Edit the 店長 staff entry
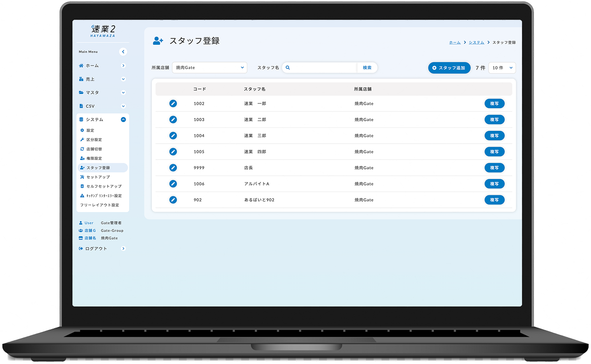 173,168
